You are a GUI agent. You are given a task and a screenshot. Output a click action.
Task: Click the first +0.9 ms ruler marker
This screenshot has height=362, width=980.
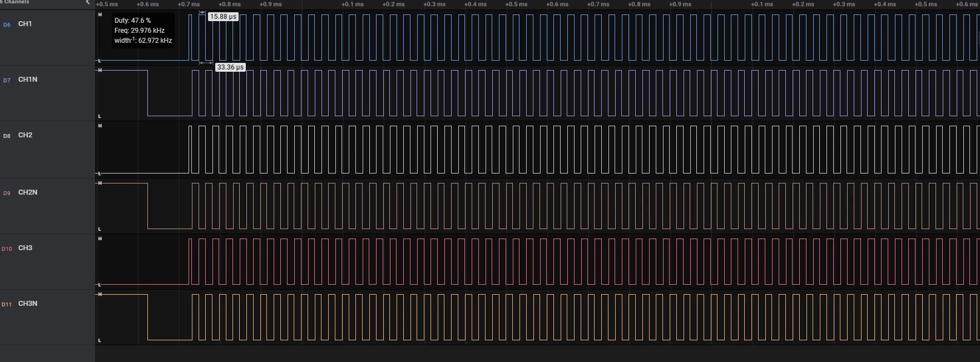click(270, 4)
